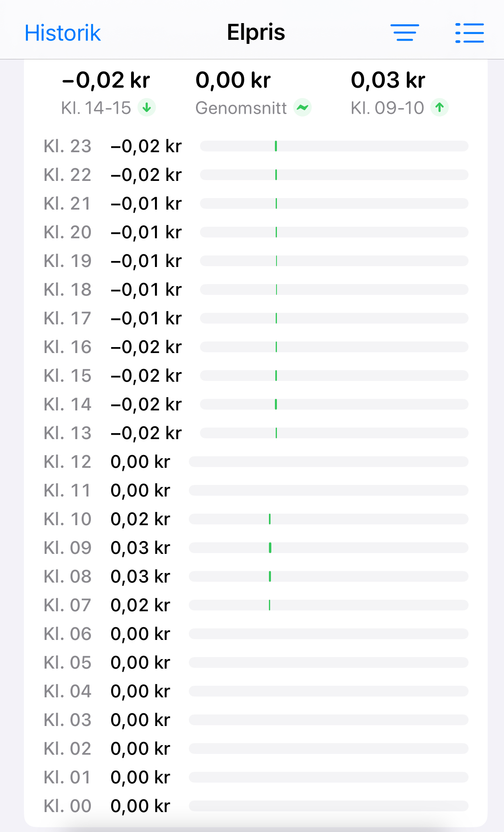The height and width of the screenshot is (832, 504).
Task: Tap the Kl. 07 price bar
Action: click(328, 605)
